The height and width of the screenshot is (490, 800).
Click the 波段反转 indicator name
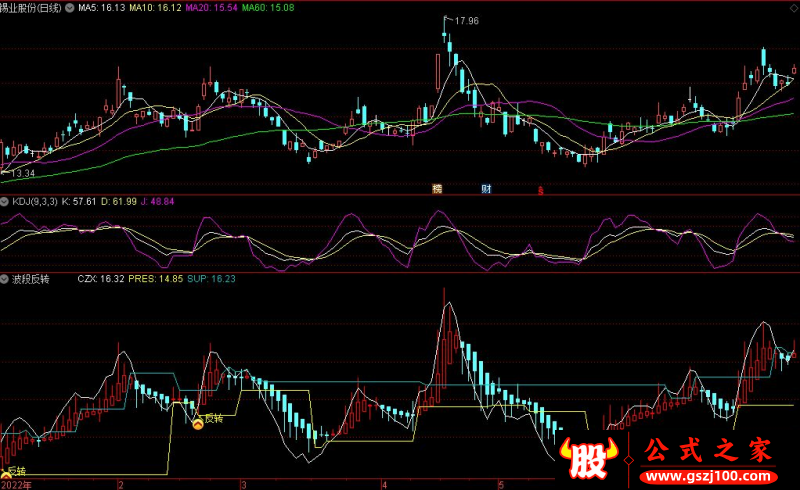(x=32, y=280)
